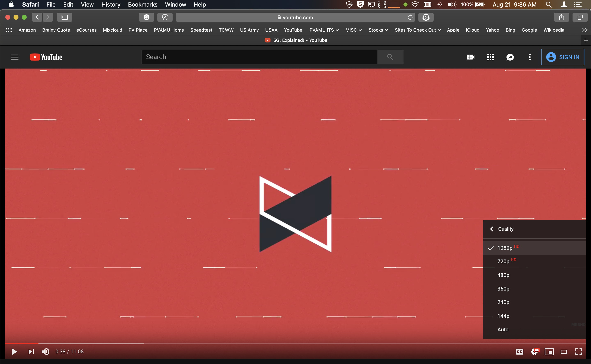
Task: Mute the video volume
Action: [46, 352]
